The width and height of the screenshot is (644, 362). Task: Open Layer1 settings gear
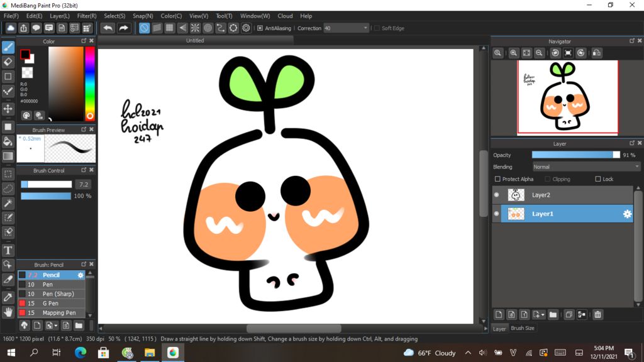click(627, 214)
